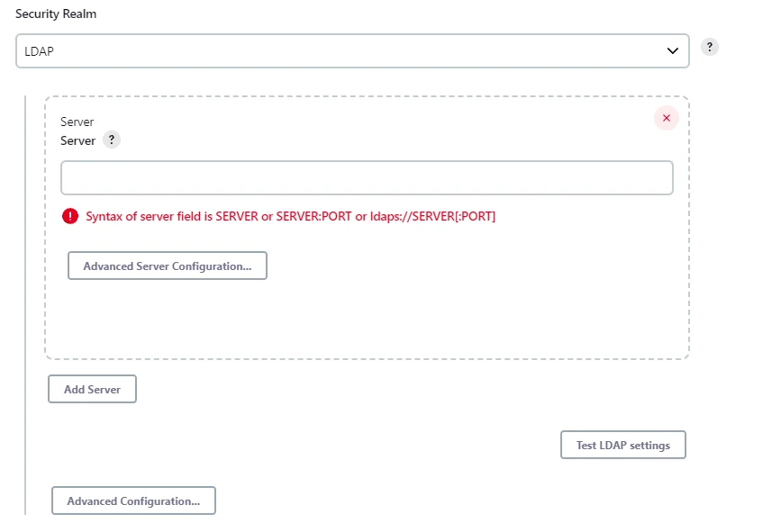Select the question mark beside the Server label

coord(112,140)
